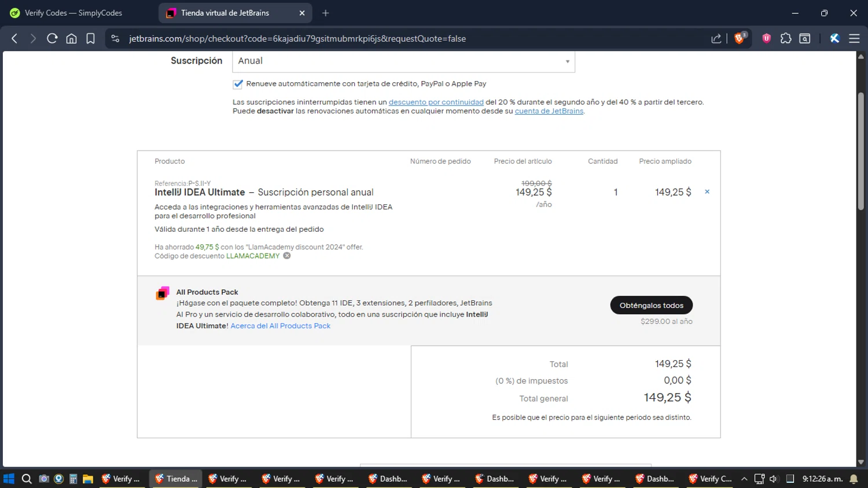868x488 pixels.
Task: Click the All Products Pack logo icon
Action: [163, 293]
